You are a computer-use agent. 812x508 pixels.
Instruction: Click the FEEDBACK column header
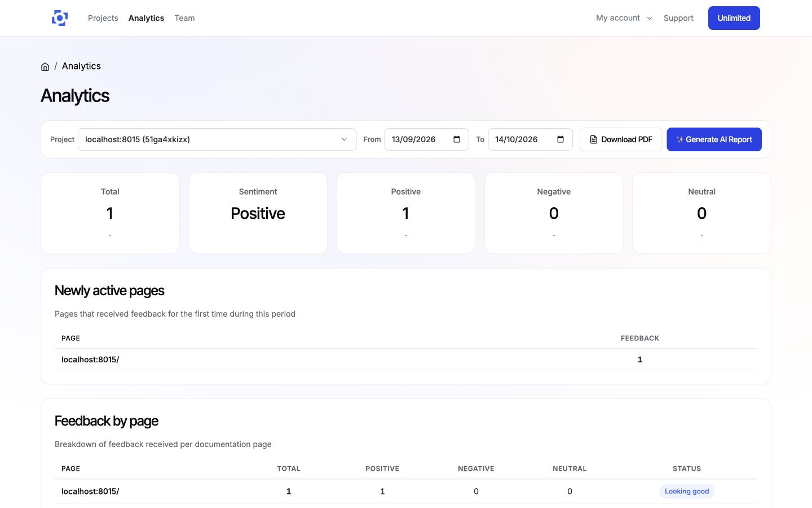point(640,338)
